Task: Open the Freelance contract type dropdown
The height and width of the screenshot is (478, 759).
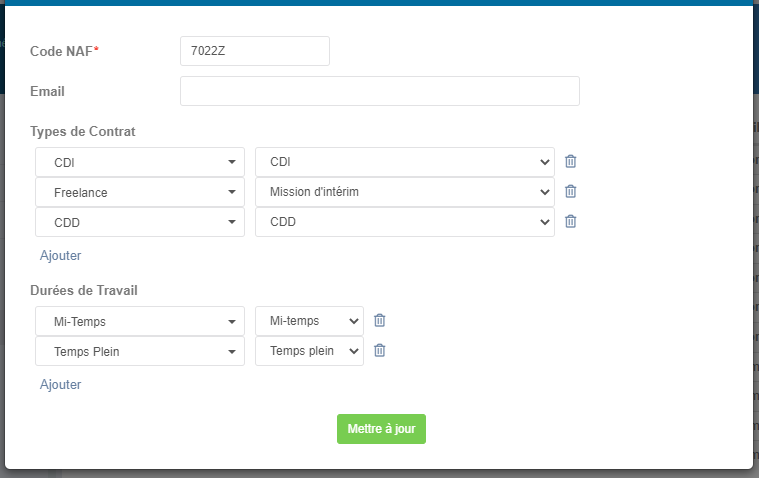Action: pyautogui.click(x=140, y=192)
